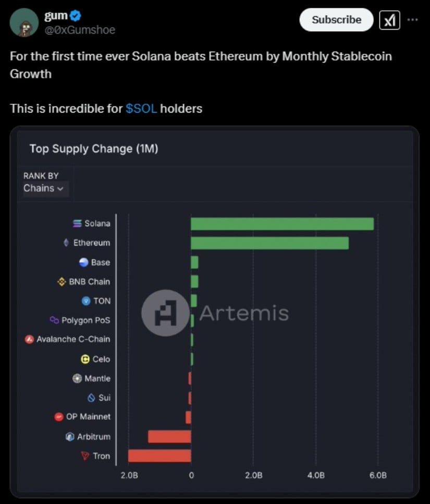This screenshot has height=504, width=430.
Task: Click the blue verified badge
Action: coord(76,16)
